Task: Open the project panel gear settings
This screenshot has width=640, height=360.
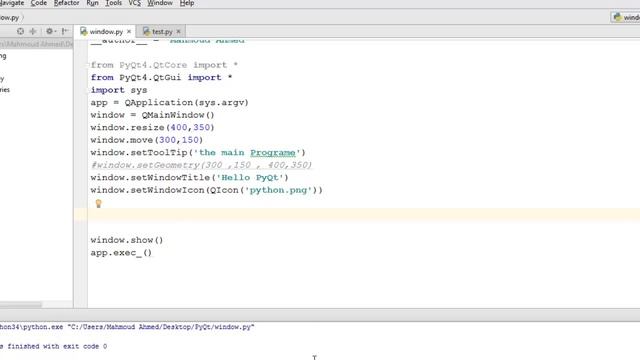Action: point(50,31)
